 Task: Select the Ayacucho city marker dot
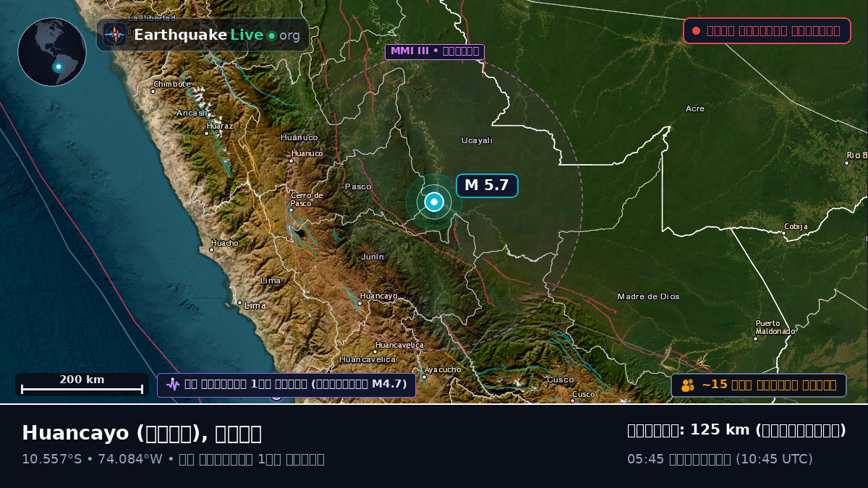(424, 377)
